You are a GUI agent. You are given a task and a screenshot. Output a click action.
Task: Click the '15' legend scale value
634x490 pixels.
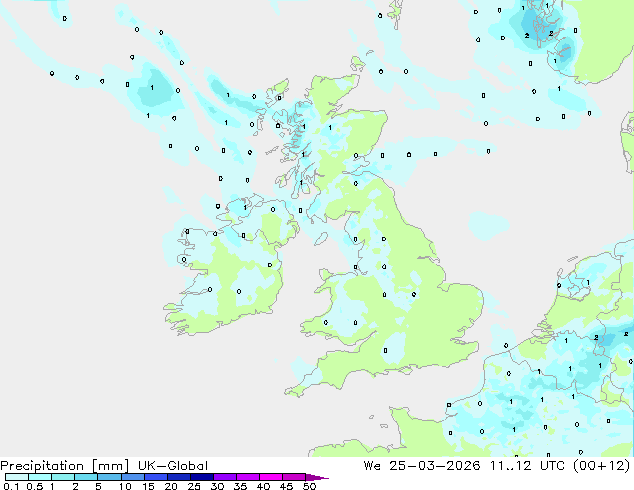(148, 486)
